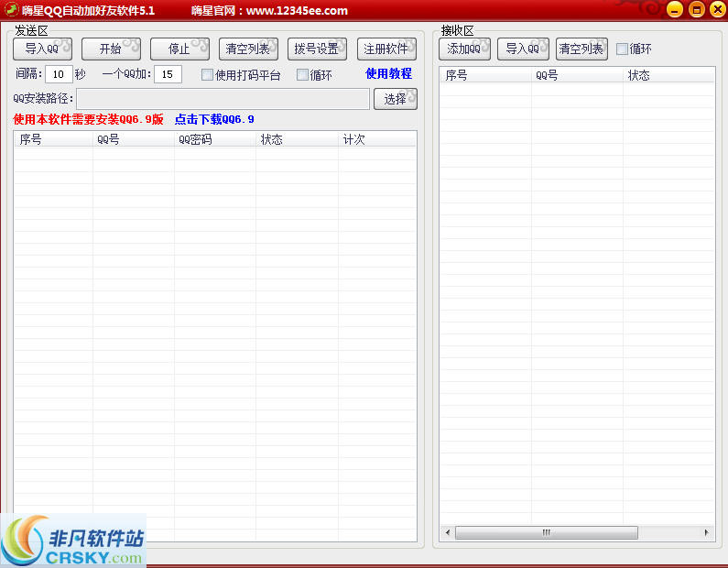Image resolution: width=728 pixels, height=568 pixels.
Task: Click the receive list horizontal scrollbar thumb
Action: pyautogui.click(x=547, y=532)
